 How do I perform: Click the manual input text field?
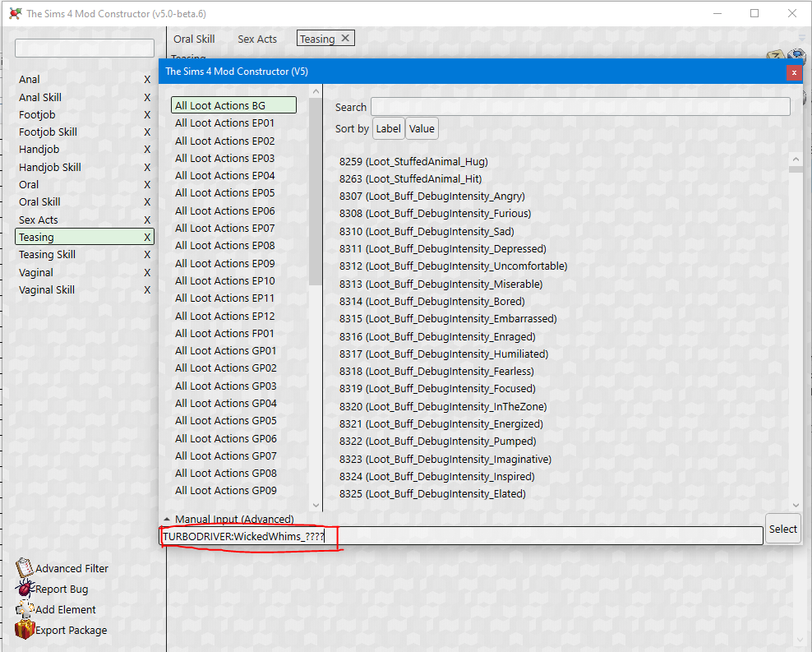[461, 536]
